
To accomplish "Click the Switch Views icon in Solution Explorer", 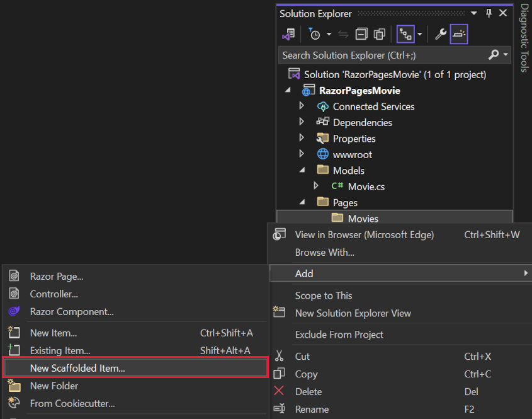I will [288, 34].
